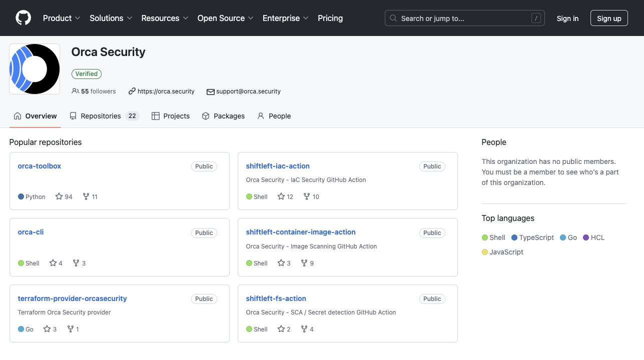Screen dimensions: 644x360
Task: Click fork icon on shiftleft-container-image-action card
Action: (304, 263)
